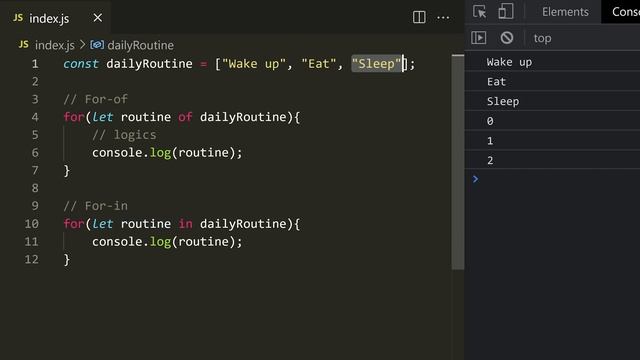Click the "Eat" string on line 1
Image resolution: width=640 pixels, height=360 pixels.
pos(318,64)
